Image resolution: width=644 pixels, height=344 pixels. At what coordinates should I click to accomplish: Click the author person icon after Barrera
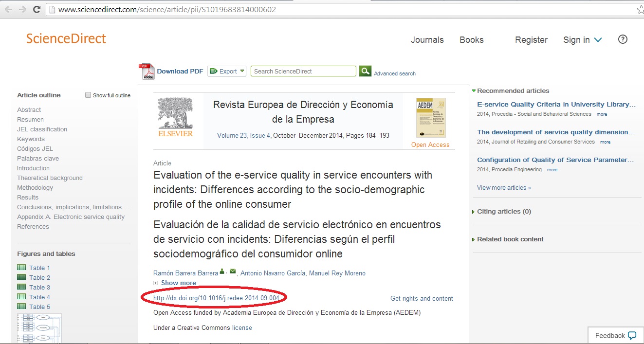click(222, 272)
